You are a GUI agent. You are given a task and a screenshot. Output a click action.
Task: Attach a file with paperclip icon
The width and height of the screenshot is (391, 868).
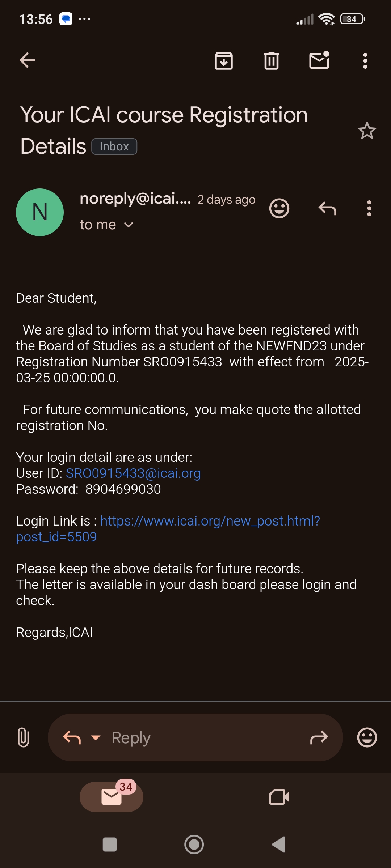[x=23, y=737]
